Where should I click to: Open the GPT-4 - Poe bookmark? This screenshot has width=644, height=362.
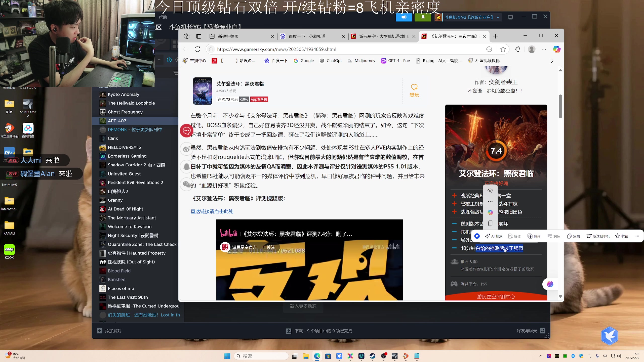point(395,61)
